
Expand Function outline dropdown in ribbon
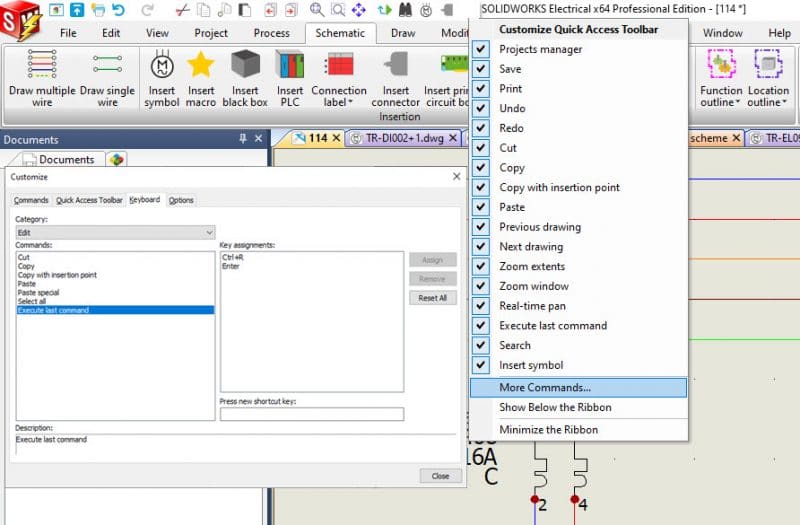(x=737, y=102)
